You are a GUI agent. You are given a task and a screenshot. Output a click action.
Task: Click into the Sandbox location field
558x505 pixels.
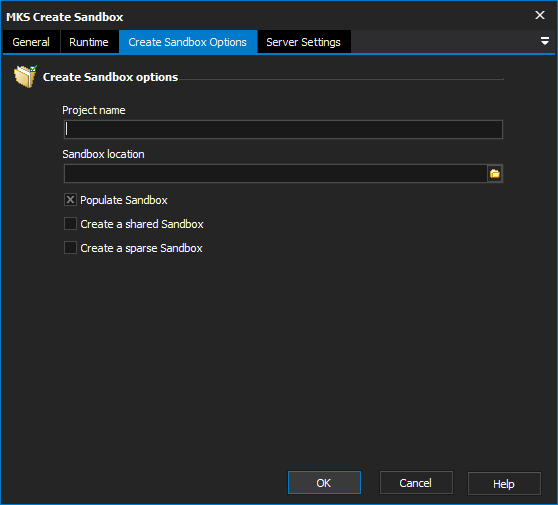275,174
